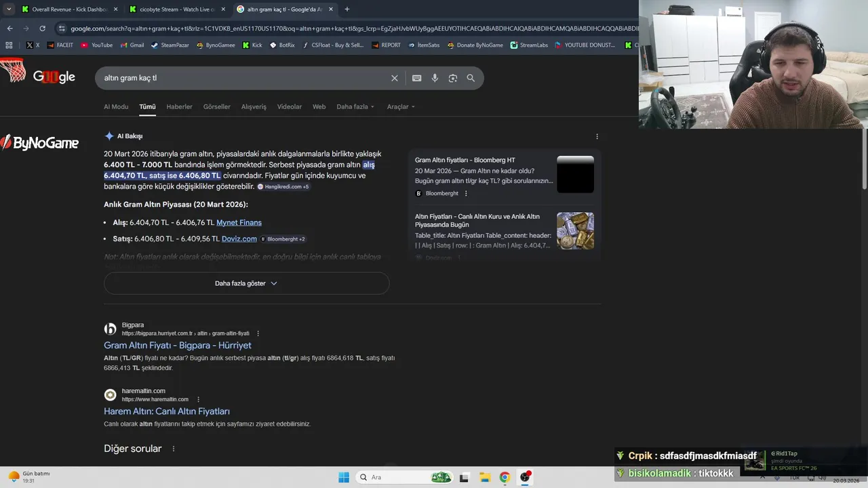Open the Gün batımı weather widget

click(x=28, y=476)
